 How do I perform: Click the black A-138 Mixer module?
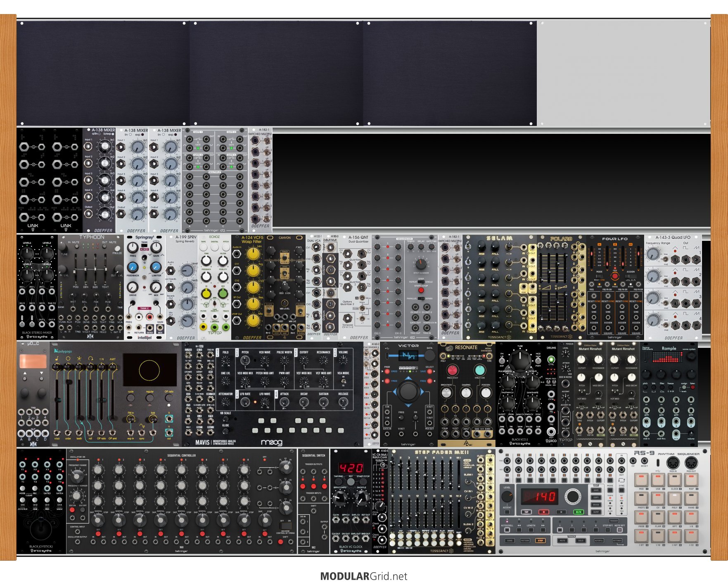coord(100,180)
